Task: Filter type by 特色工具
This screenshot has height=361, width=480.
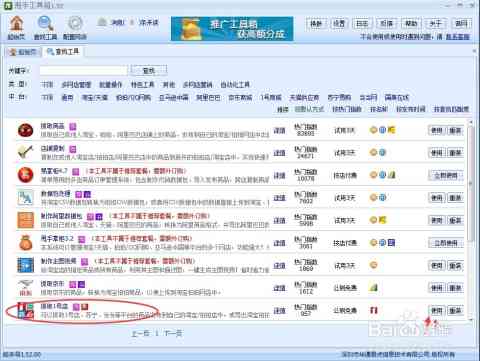Action: [142, 85]
